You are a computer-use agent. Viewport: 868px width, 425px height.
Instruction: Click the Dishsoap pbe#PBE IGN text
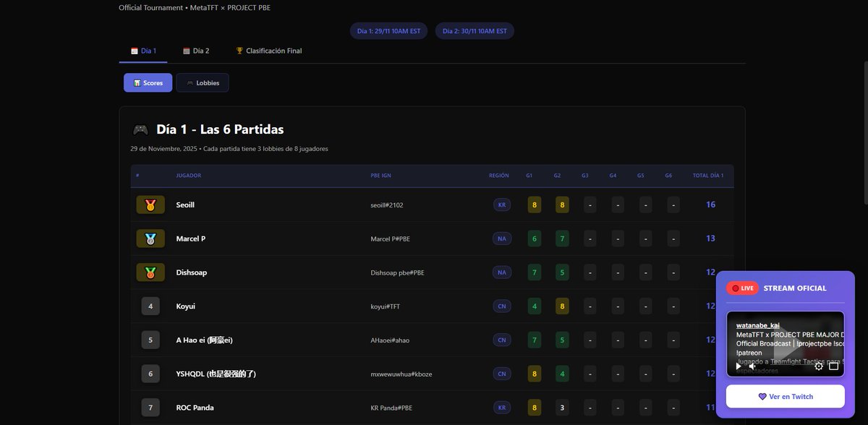tap(397, 272)
